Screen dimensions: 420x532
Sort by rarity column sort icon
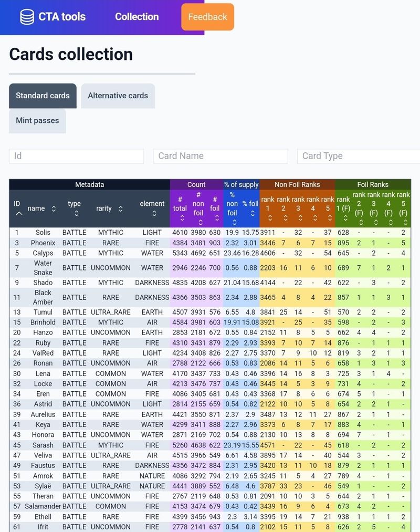120,208
